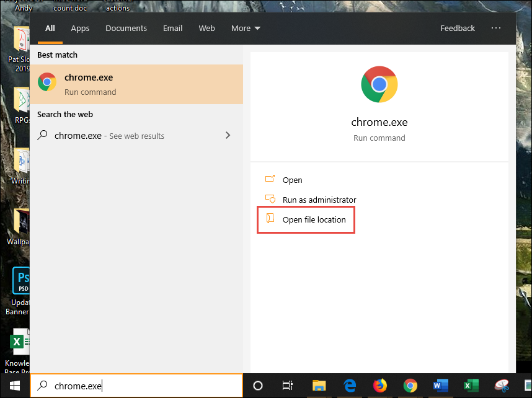Image resolution: width=532 pixels, height=398 pixels.
Task: Launch Microsoft Edge from the taskbar
Action: tap(350, 386)
